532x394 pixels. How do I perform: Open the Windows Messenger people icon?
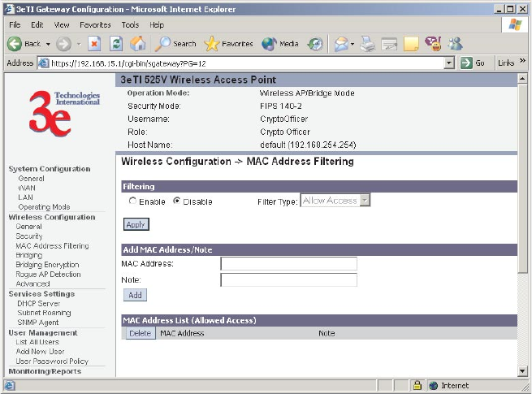[x=456, y=44]
